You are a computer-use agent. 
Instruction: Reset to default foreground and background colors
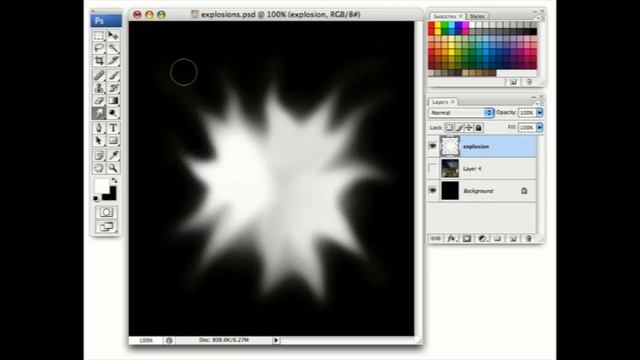point(96,198)
